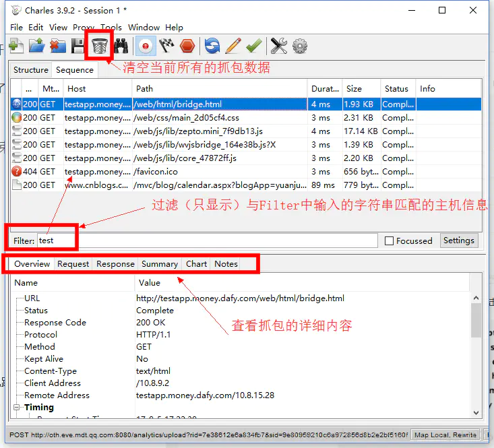Click the Overview panel scroll-down arrow
This screenshot has width=494, height=448.
coord(476,413)
